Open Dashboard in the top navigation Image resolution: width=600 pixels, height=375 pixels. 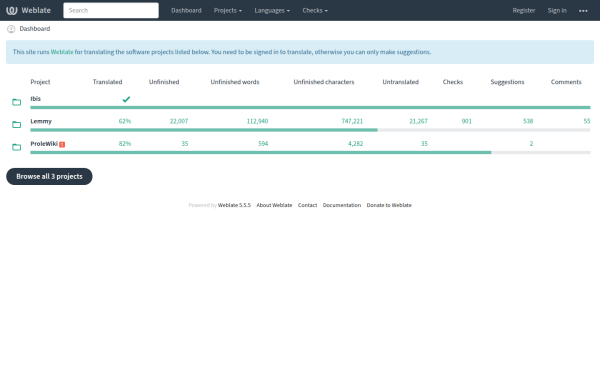[x=186, y=10]
